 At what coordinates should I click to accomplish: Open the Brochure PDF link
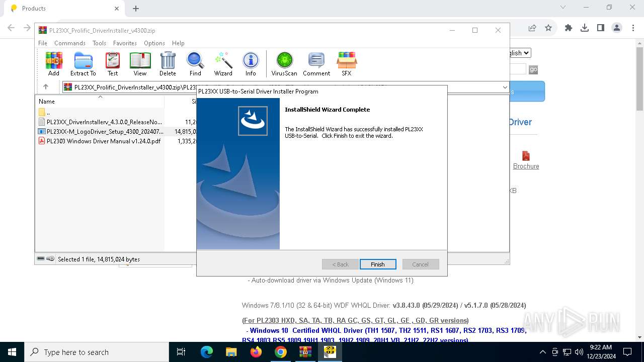(x=526, y=166)
